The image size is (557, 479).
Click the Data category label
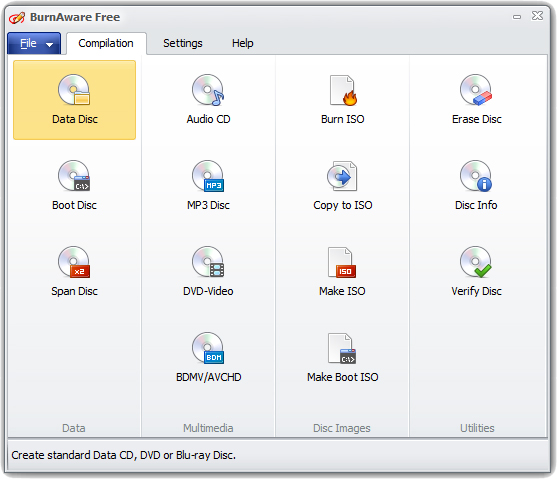pyautogui.click(x=74, y=428)
